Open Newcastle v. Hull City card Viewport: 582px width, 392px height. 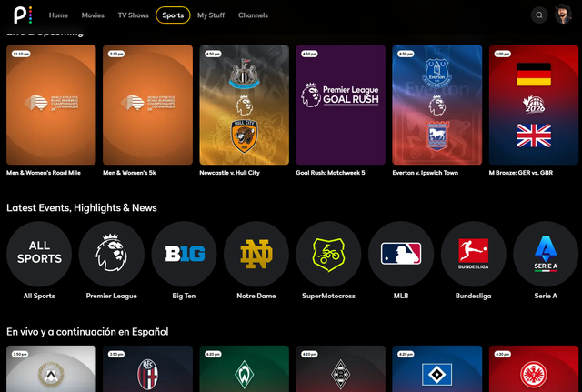(245, 106)
